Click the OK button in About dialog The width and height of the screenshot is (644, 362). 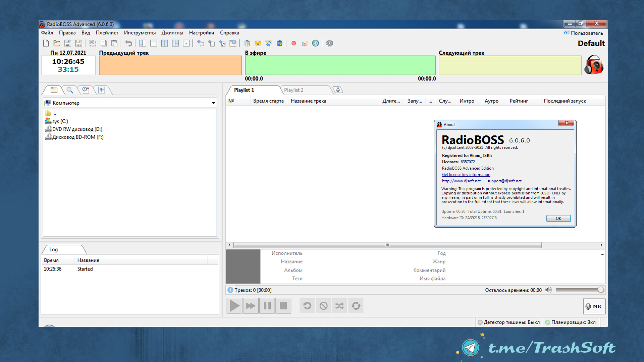click(x=558, y=218)
